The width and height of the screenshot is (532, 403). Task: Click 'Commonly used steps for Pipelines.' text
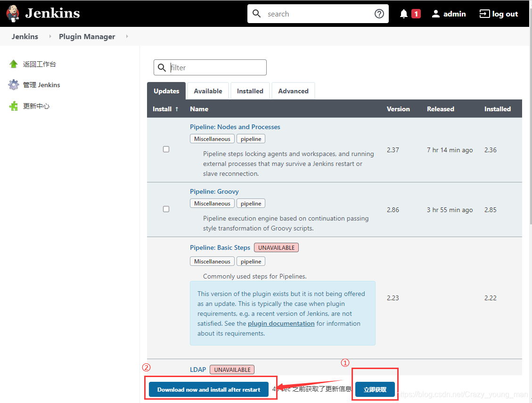[x=255, y=276]
